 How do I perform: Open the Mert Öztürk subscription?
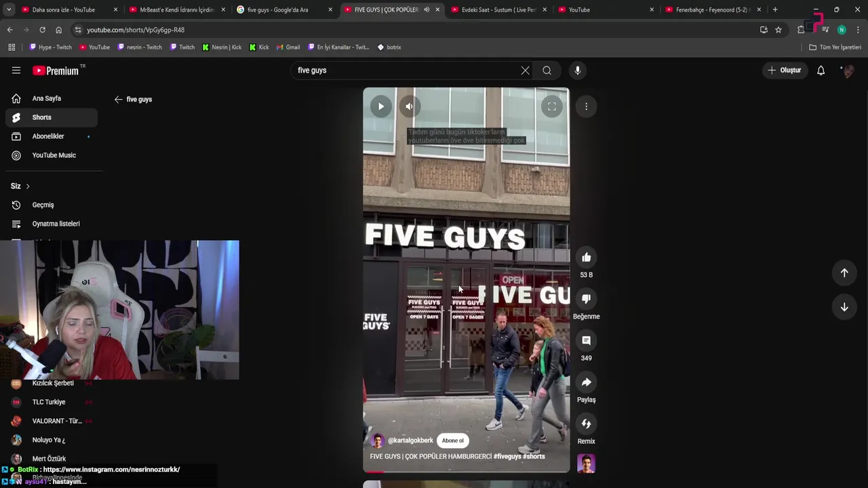52,459
